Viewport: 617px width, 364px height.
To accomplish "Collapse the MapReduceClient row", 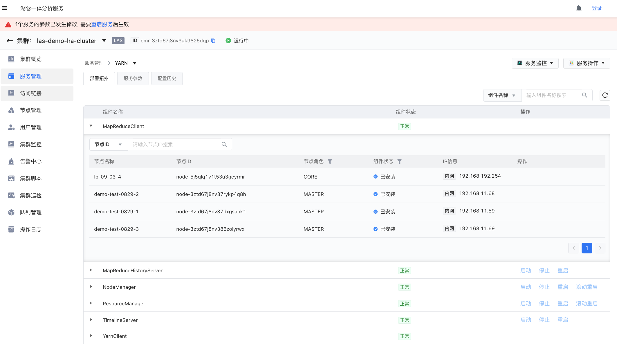I will tap(91, 126).
